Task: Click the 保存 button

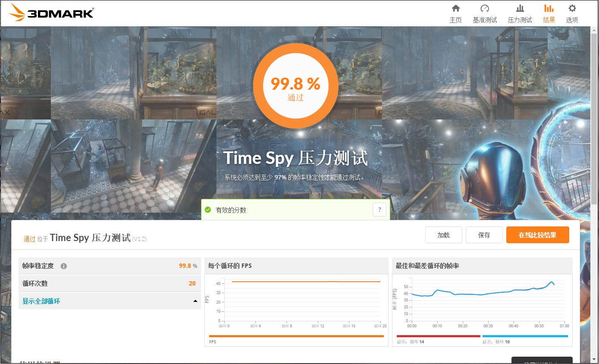Action: [x=484, y=235]
